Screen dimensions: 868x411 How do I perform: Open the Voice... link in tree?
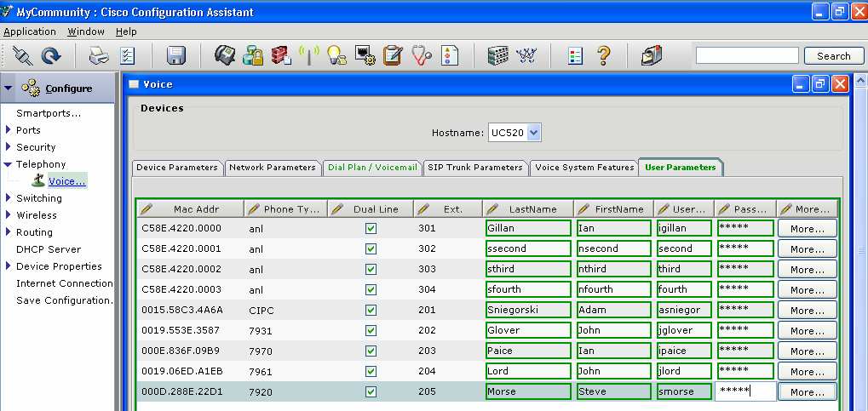67,181
